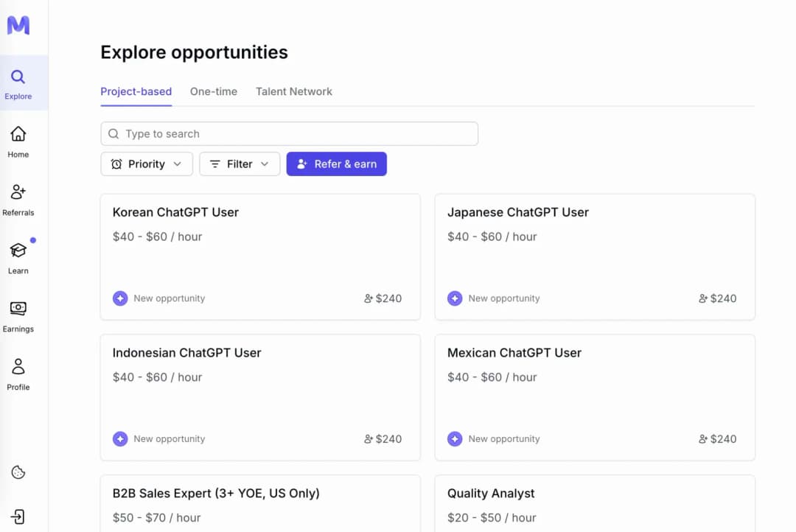This screenshot has width=796, height=532.
Task: Click referral person icon on Indonesian card
Action: [x=369, y=439]
